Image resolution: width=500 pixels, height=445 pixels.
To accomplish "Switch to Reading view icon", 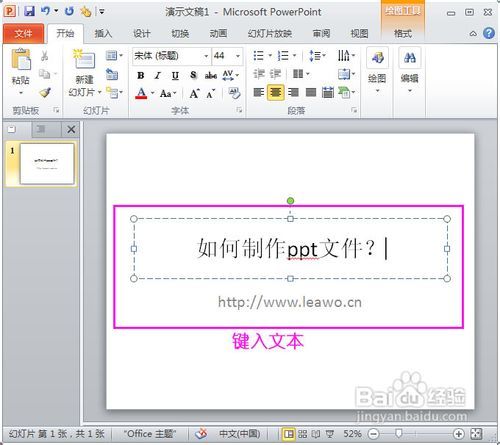I will pyautogui.click(x=316, y=434).
